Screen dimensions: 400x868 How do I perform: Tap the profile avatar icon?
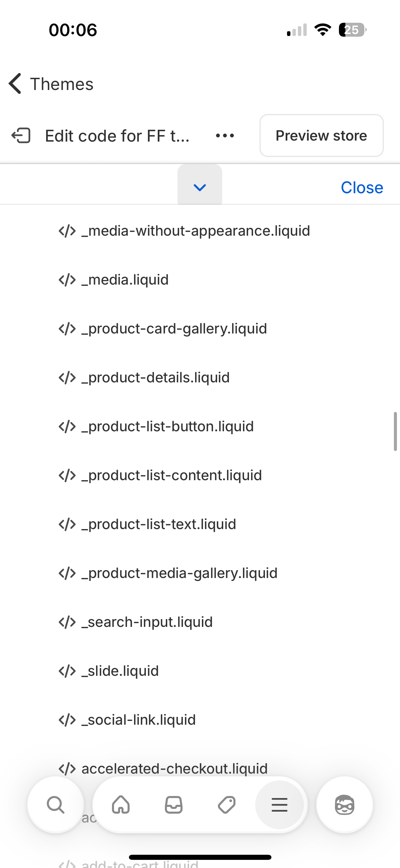[344, 804]
